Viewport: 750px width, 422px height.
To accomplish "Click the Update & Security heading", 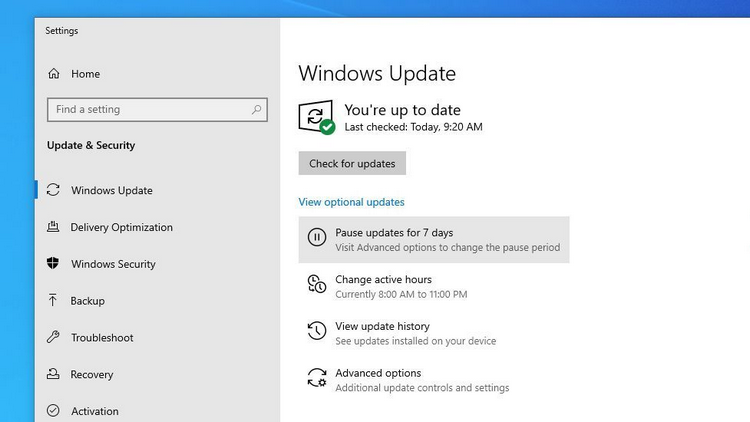I will 91,145.
